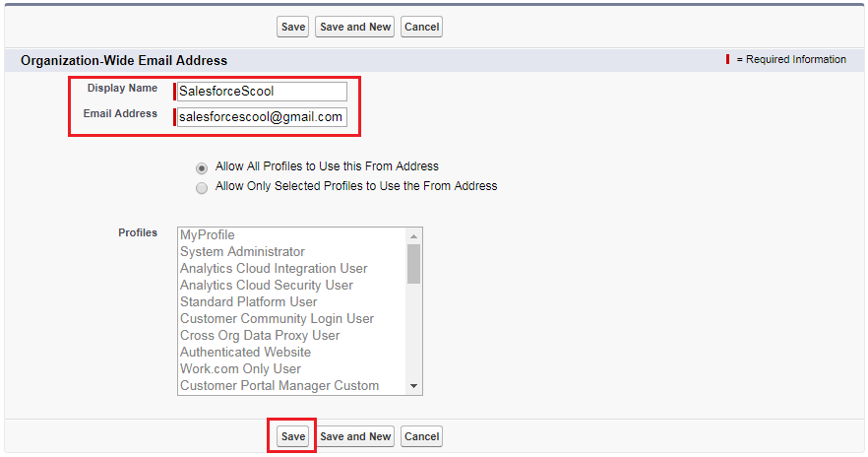This screenshot has height=457, width=868.
Task: Select Cross Org Data Proxy User profile
Action: click(x=292, y=335)
